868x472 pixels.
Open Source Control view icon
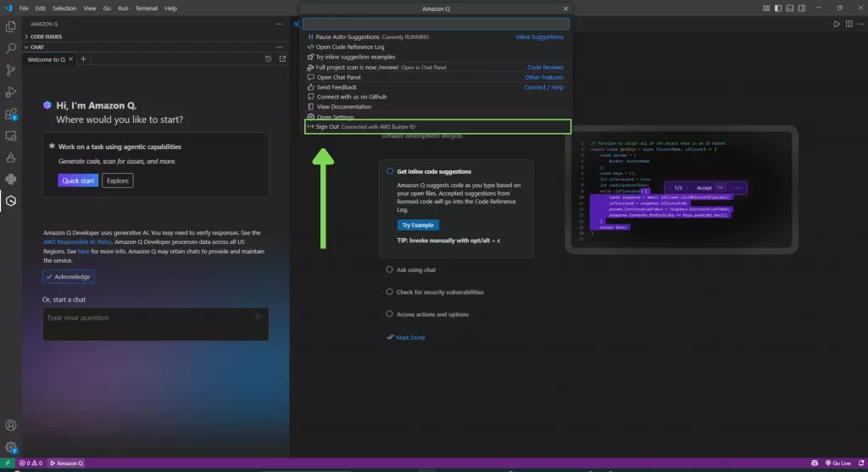point(11,70)
